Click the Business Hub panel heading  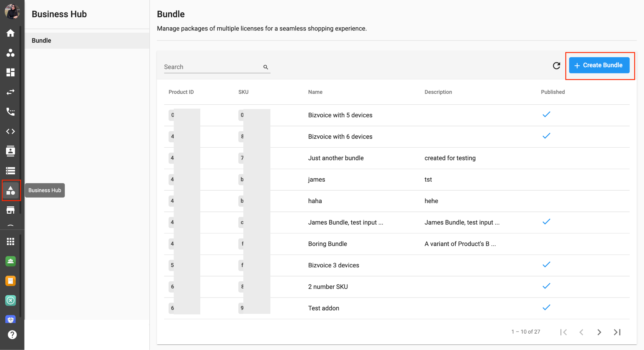(x=59, y=14)
